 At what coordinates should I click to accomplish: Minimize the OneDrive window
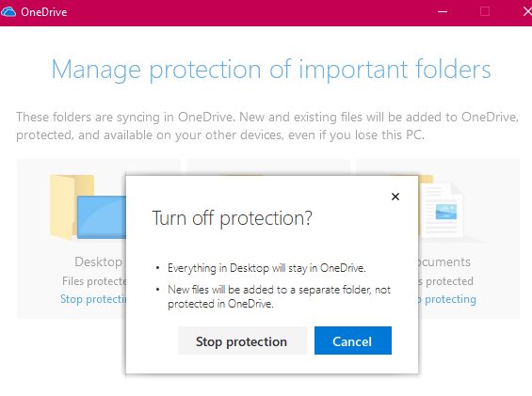(x=443, y=12)
